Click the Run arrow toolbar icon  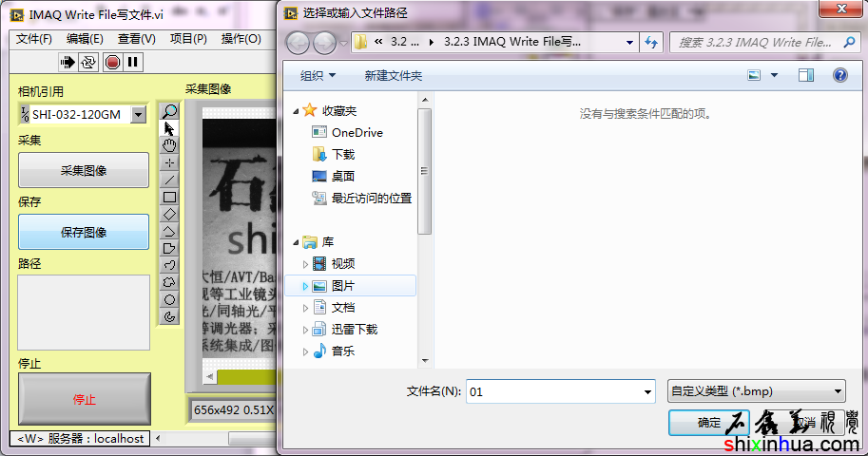coord(68,62)
